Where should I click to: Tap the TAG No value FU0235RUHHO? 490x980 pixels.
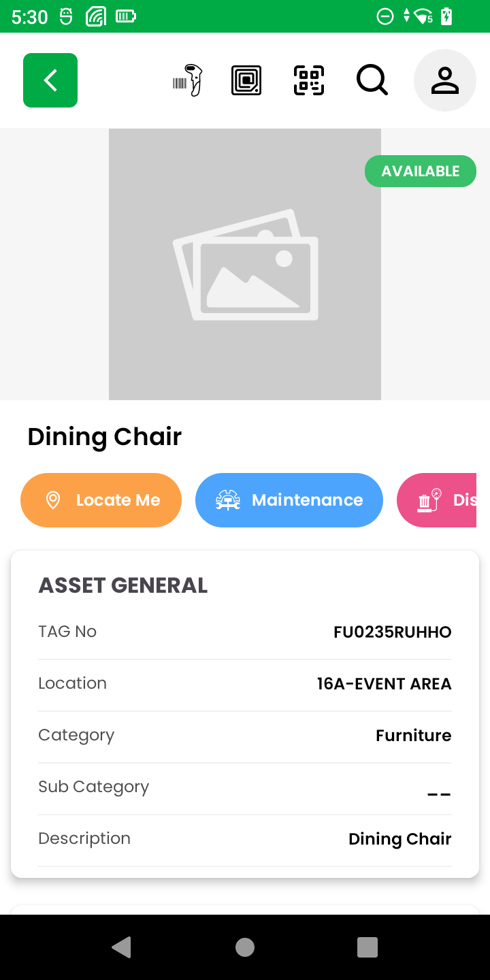click(x=392, y=632)
